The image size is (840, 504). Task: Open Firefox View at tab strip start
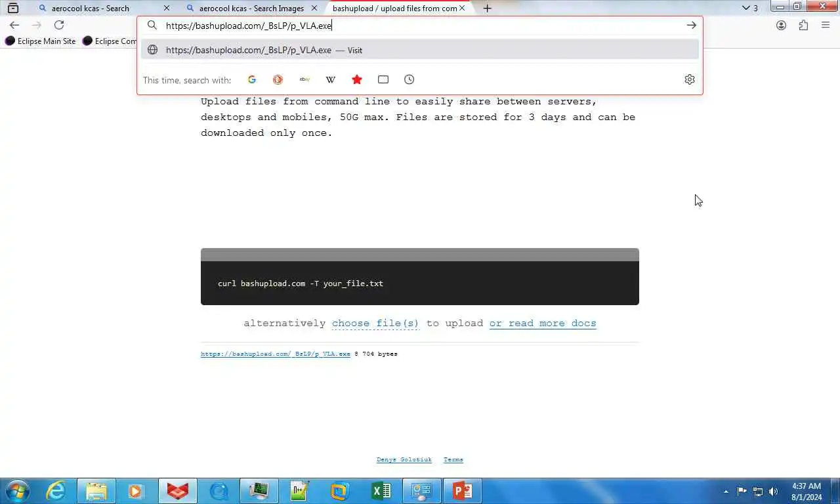(12, 8)
